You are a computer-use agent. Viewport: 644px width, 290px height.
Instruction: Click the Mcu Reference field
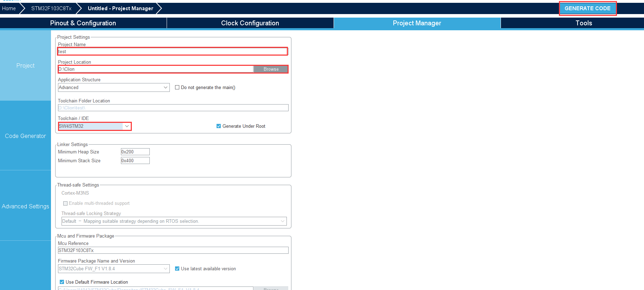click(173, 250)
